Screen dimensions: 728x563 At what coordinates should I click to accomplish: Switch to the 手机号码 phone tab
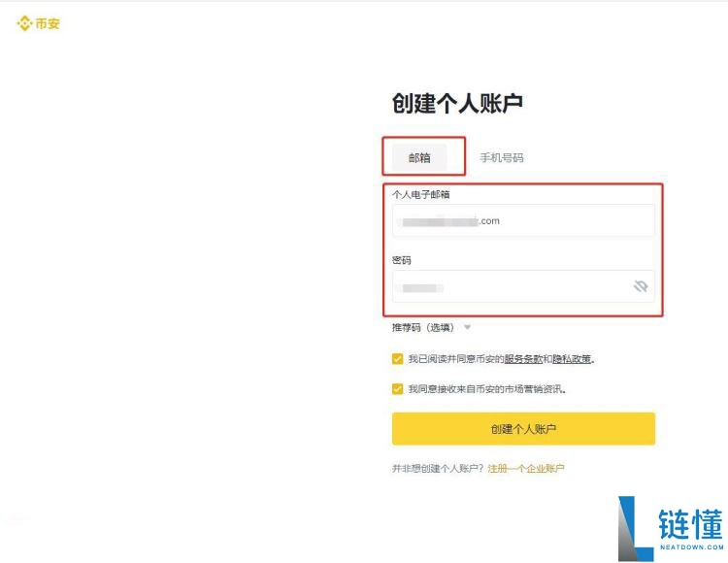click(x=502, y=158)
